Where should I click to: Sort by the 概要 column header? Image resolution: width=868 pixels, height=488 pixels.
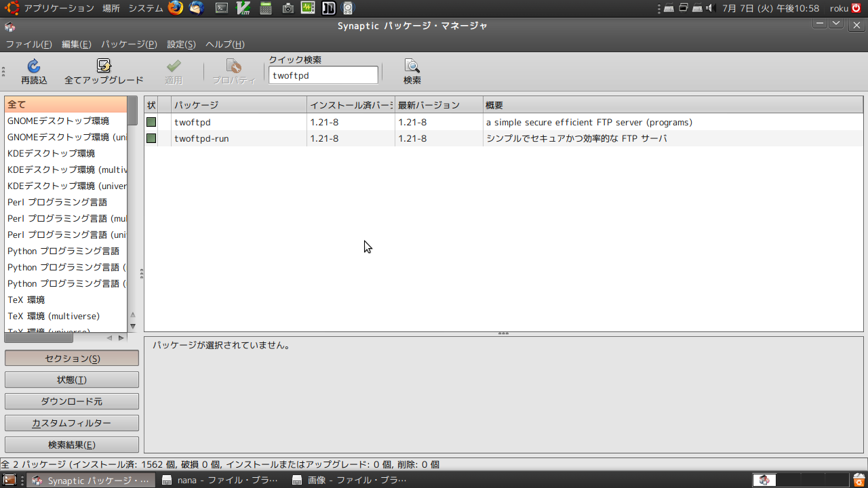pos(673,105)
